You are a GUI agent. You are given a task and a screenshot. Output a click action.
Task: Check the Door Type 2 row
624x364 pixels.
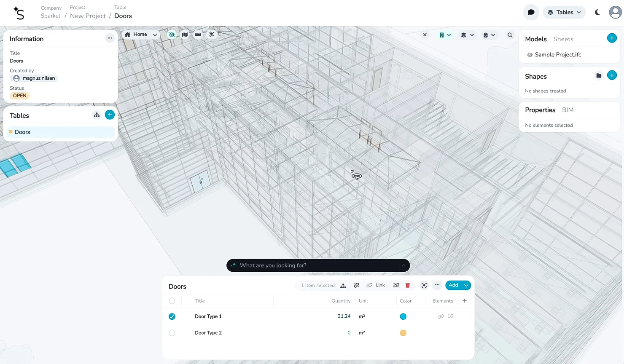pyautogui.click(x=172, y=333)
